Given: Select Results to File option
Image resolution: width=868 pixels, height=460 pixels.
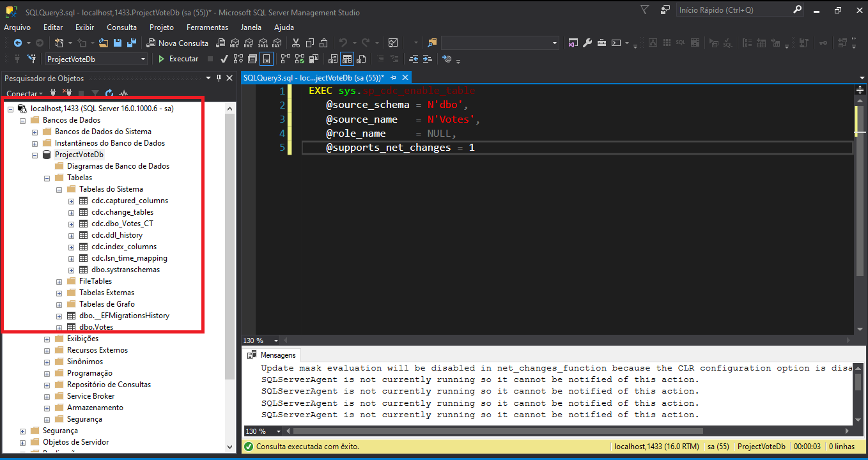Looking at the screenshot, I should tap(361, 59).
